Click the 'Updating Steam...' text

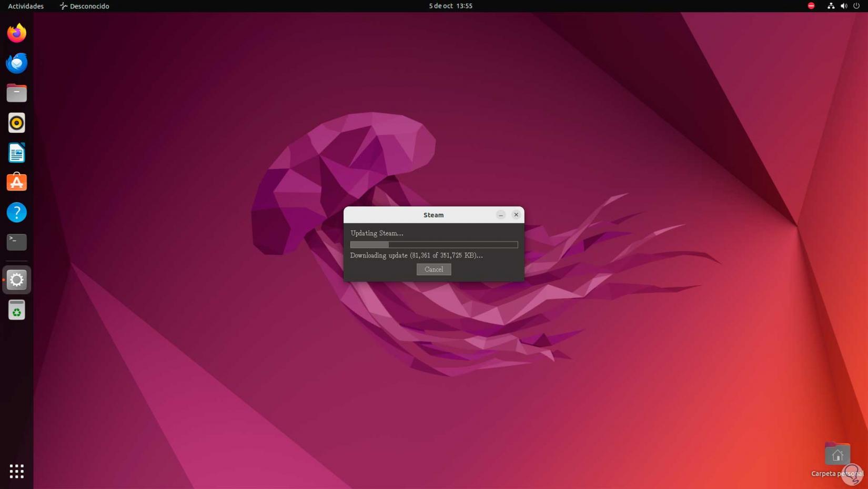pyautogui.click(x=377, y=233)
